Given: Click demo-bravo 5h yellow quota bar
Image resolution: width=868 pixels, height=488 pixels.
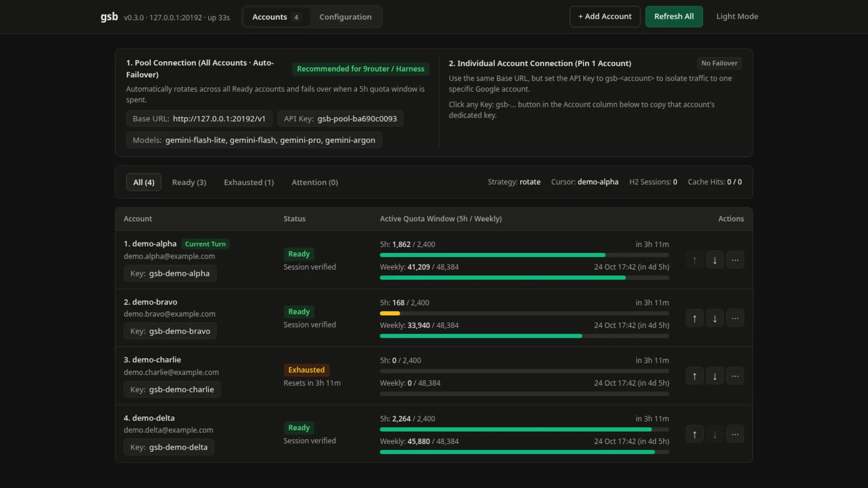Looking at the screenshot, I should (390, 313).
